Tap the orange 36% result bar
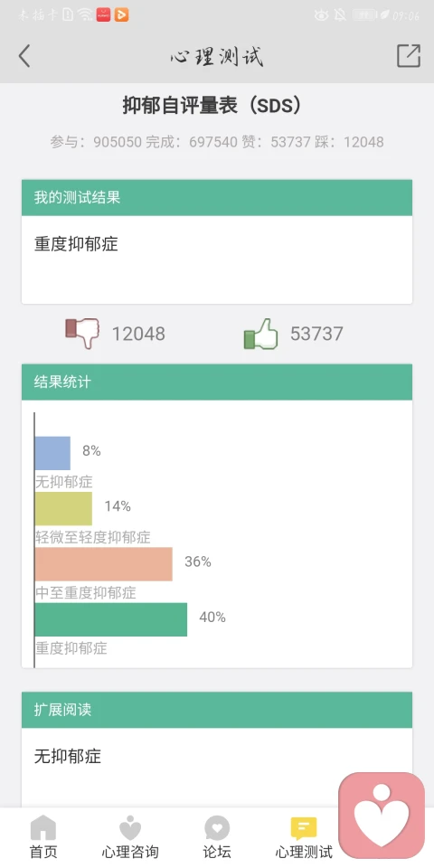This screenshot has height=868, width=434. [x=103, y=563]
